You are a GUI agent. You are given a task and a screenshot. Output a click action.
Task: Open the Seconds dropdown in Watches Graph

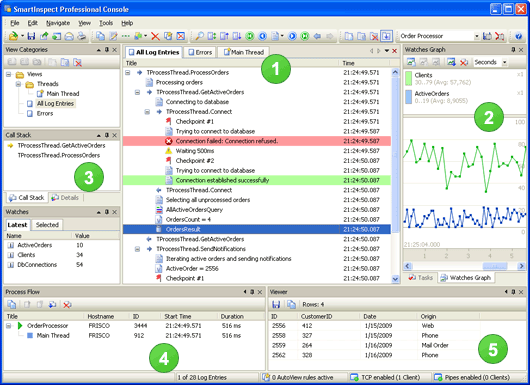pos(504,62)
